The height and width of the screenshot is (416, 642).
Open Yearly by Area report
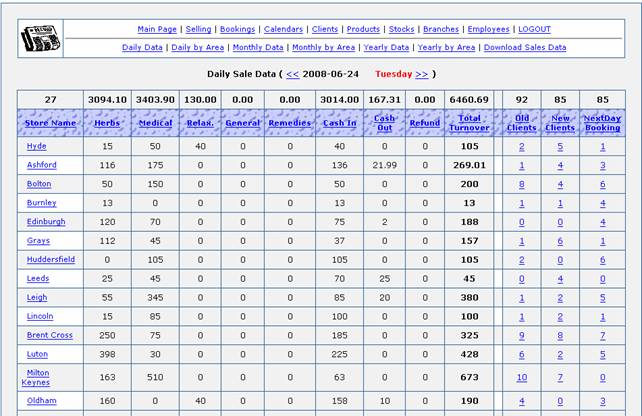(446, 47)
